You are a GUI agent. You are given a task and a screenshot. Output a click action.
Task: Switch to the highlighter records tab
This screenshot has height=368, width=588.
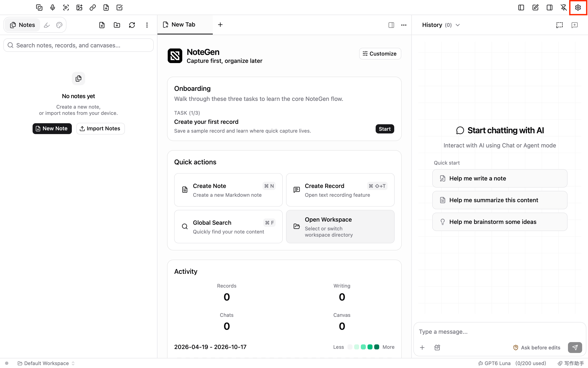pos(47,25)
